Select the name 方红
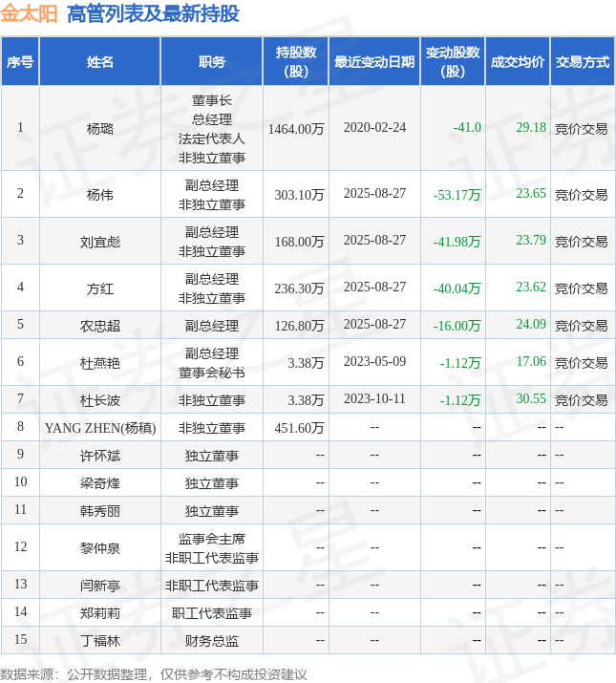Image resolution: width=616 pixels, height=683 pixels. coord(99,288)
